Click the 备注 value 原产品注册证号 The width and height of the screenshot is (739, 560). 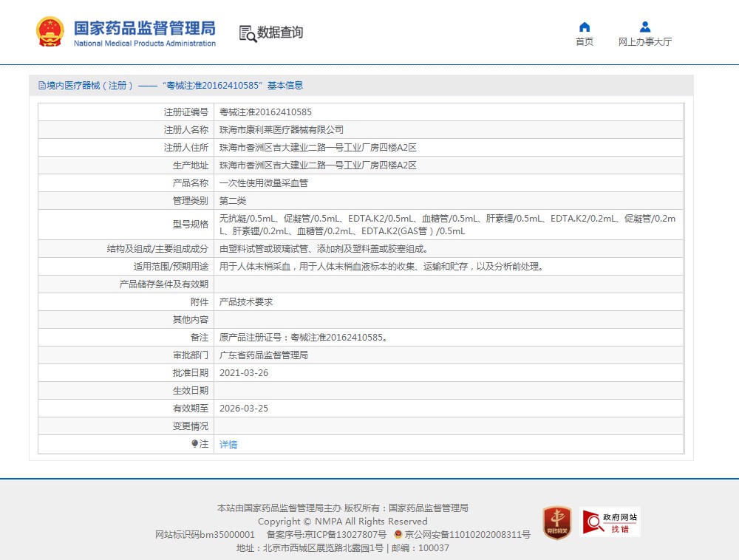[304, 337]
